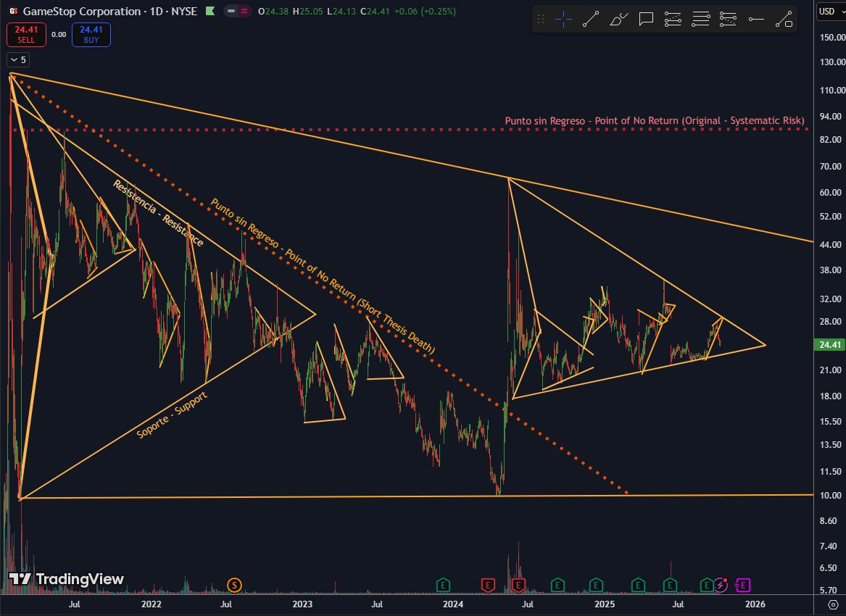Screen dimensions: 846x616
Task: Select the 'Resistencia - Resistance' text label
Action: click(x=157, y=214)
